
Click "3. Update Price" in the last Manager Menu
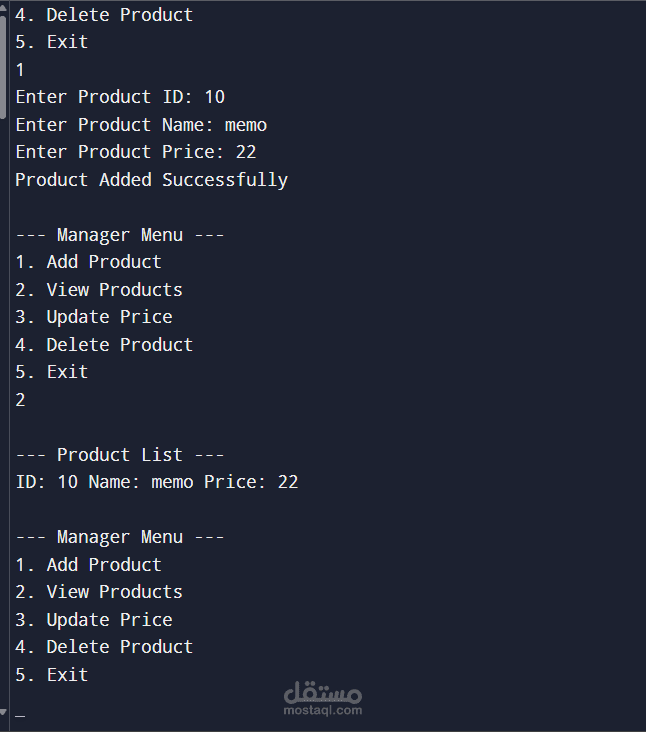click(x=94, y=620)
